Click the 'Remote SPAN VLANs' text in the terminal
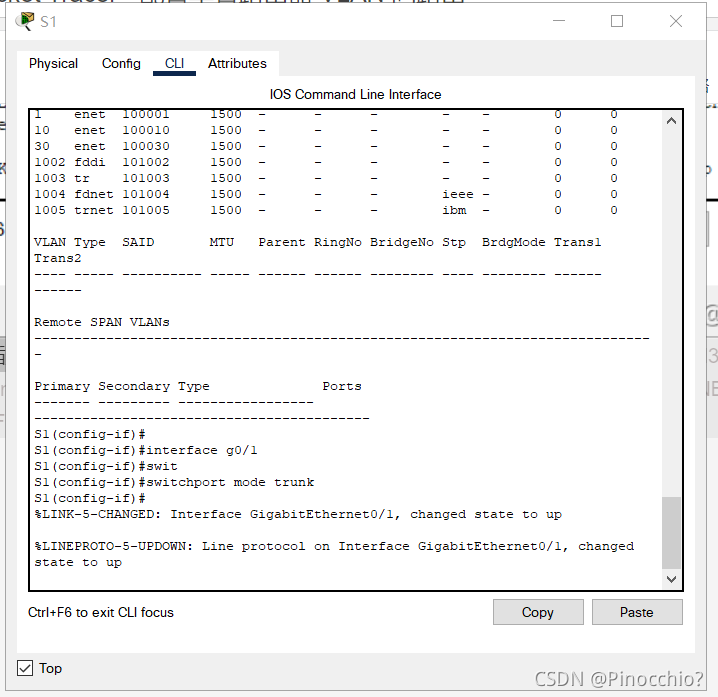Image resolution: width=718 pixels, height=697 pixels. click(102, 322)
